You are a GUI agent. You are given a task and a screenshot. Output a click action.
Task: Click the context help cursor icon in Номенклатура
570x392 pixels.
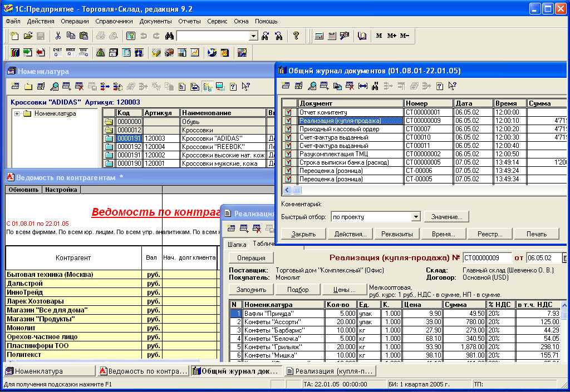245,86
